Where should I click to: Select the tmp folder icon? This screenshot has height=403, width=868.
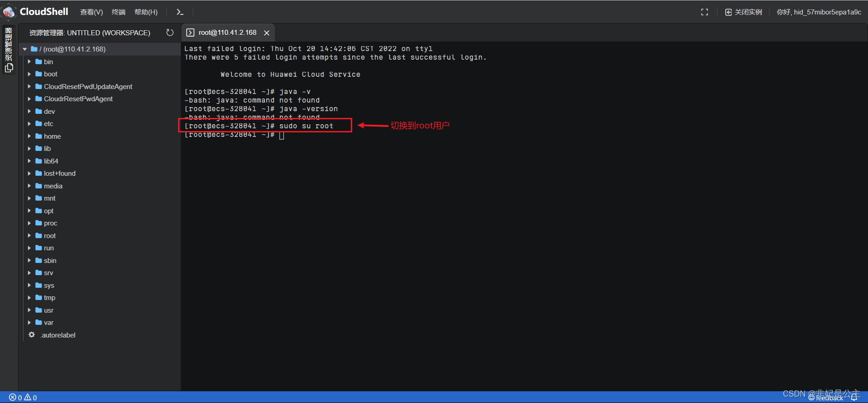point(38,298)
